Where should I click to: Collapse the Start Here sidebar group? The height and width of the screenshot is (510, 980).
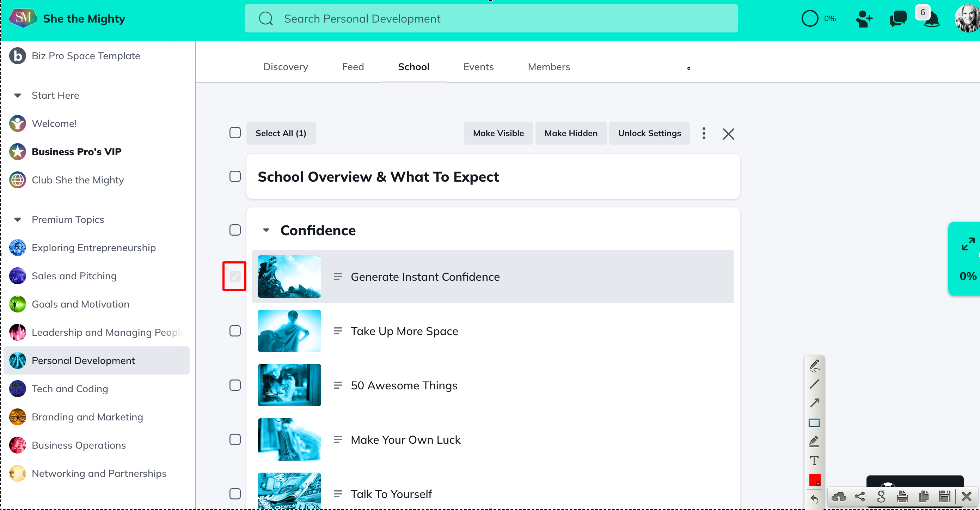(x=18, y=95)
